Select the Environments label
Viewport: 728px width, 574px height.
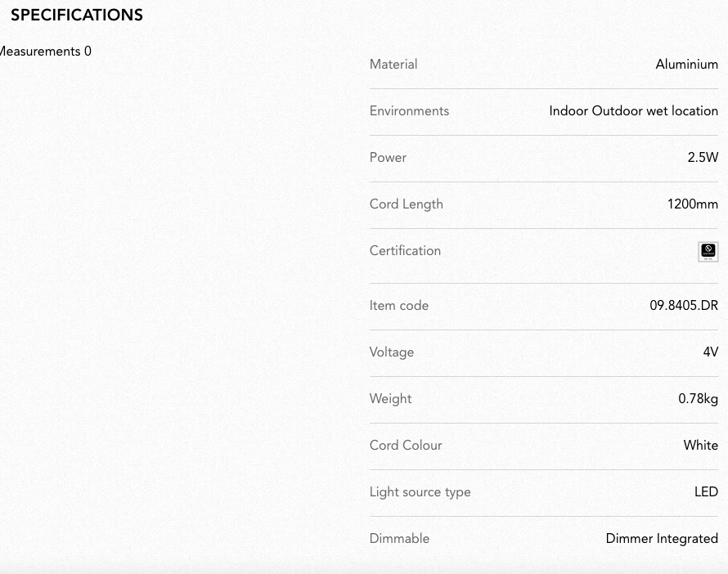coord(409,111)
